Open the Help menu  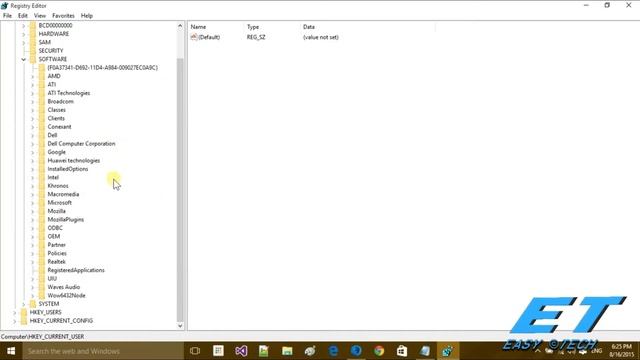(87, 16)
